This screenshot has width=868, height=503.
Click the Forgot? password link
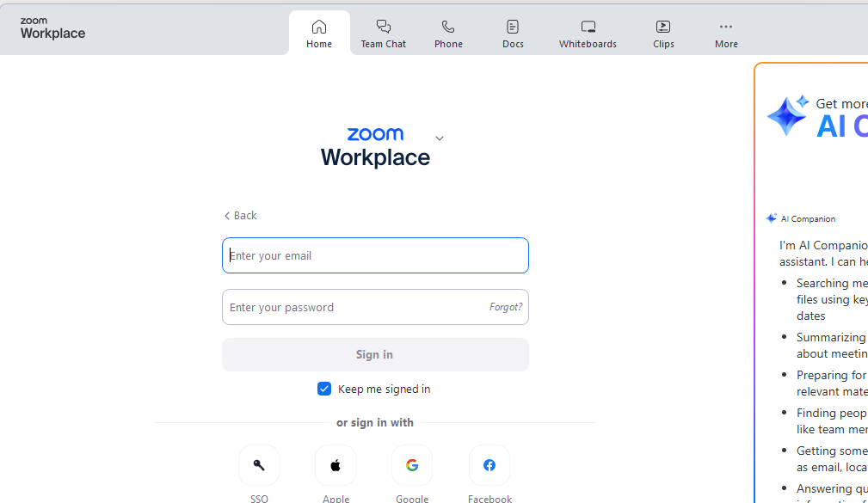pyautogui.click(x=506, y=307)
